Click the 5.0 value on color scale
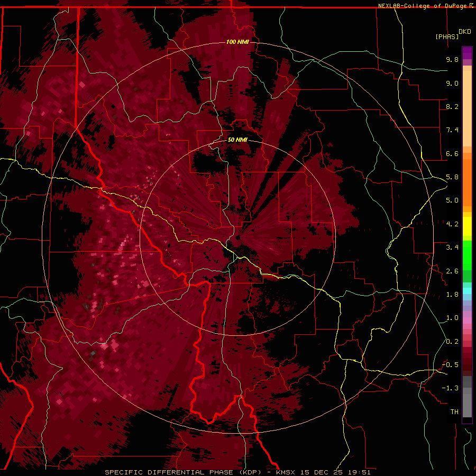 coord(452,200)
